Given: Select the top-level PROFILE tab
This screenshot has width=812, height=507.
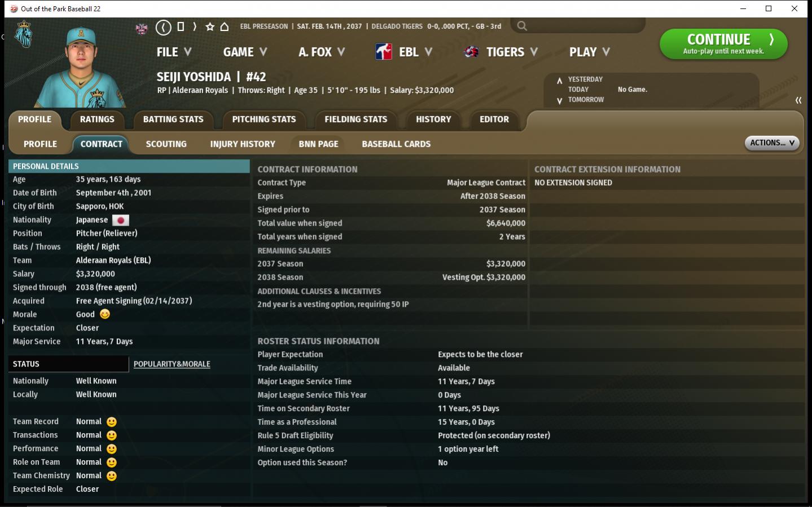Looking at the screenshot, I should 34,120.
